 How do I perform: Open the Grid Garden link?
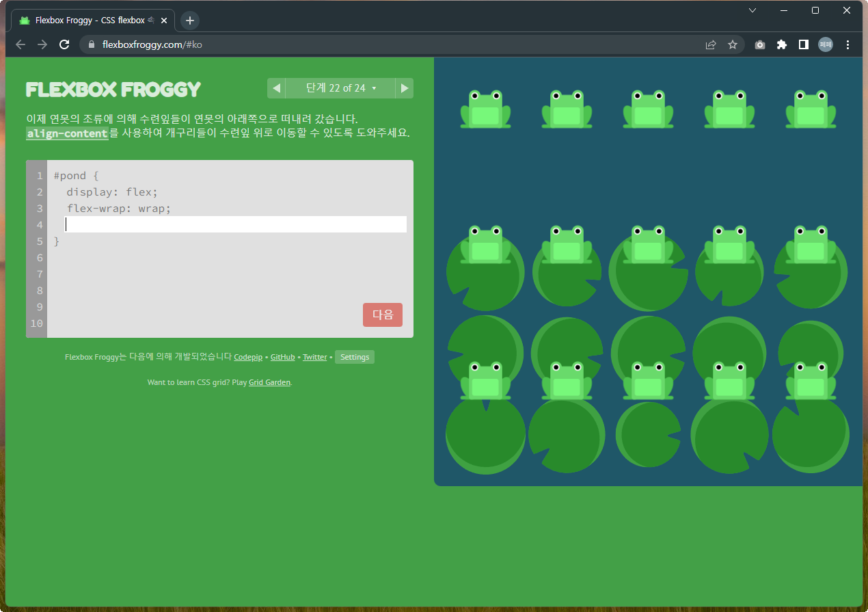tap(270, 382)
